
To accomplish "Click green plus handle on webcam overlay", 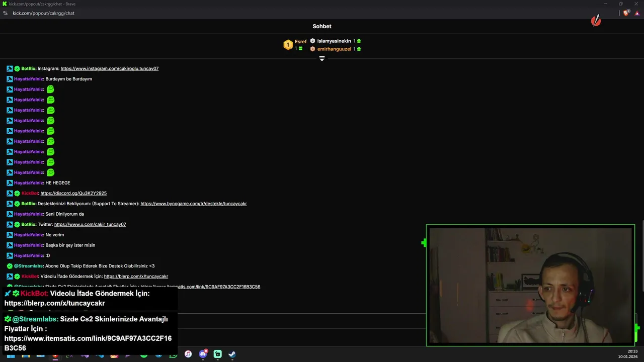I will coord(424,243).
